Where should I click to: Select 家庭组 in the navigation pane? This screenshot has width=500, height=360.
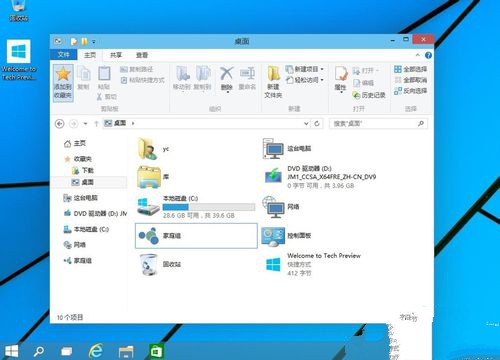pos(78,261)
